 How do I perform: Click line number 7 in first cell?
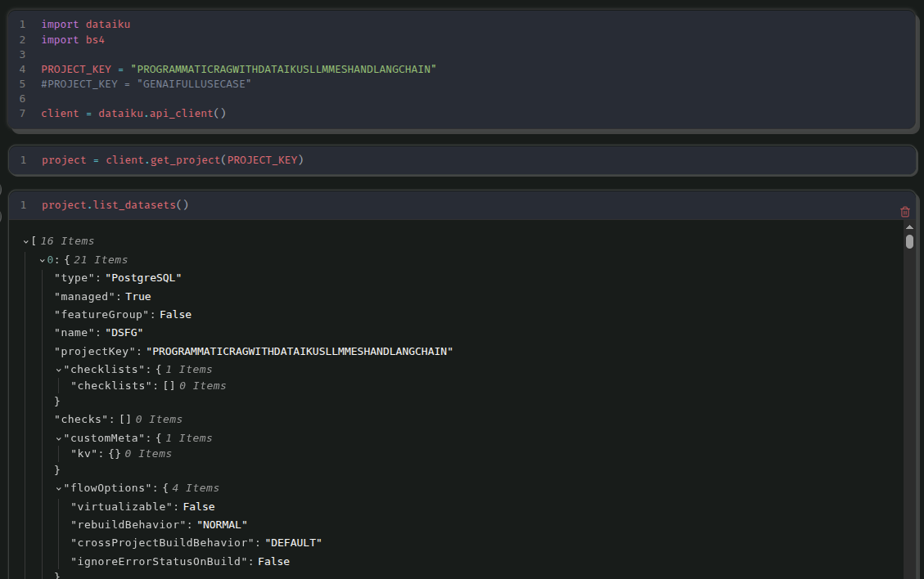click(x=22, y=113)
